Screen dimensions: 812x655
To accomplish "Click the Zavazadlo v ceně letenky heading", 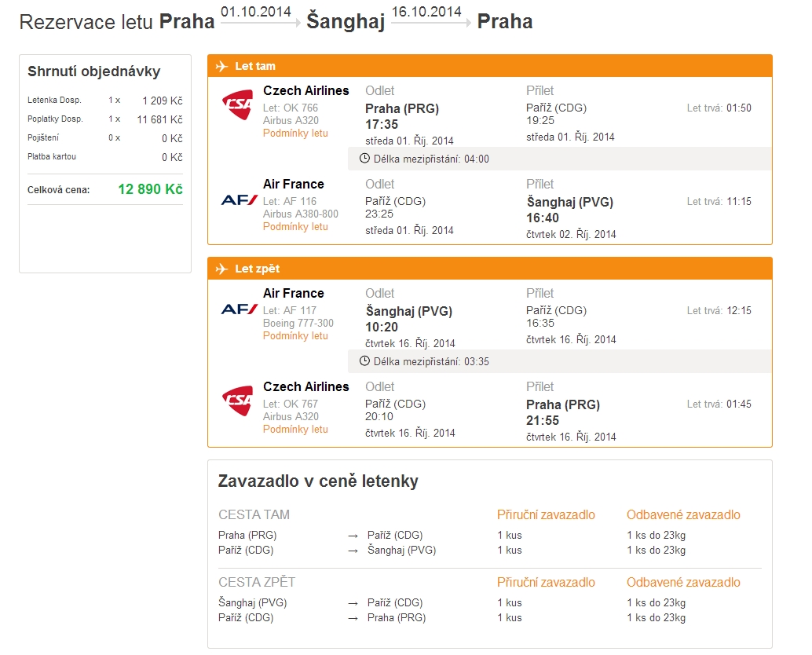I will click(318, 481).
